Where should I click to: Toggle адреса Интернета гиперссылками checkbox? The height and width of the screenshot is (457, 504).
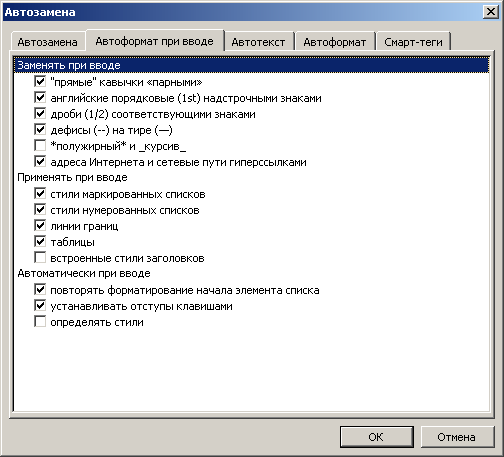point(40,161)
